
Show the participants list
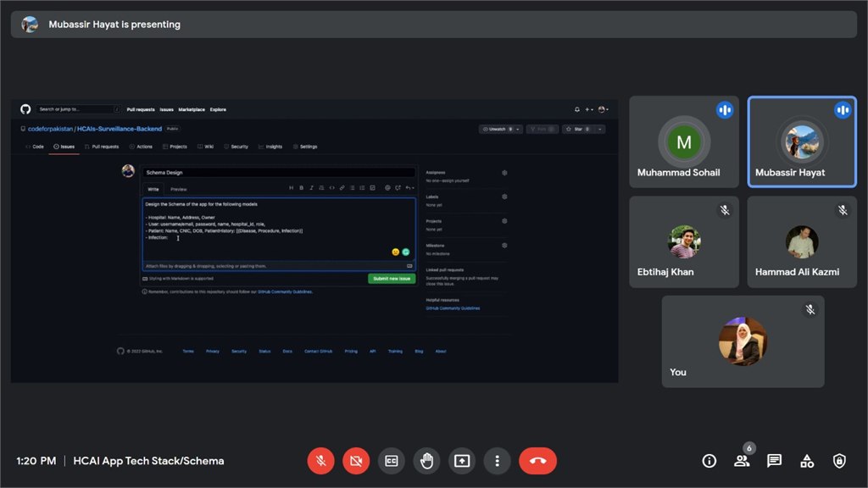[x=742, y=461]
